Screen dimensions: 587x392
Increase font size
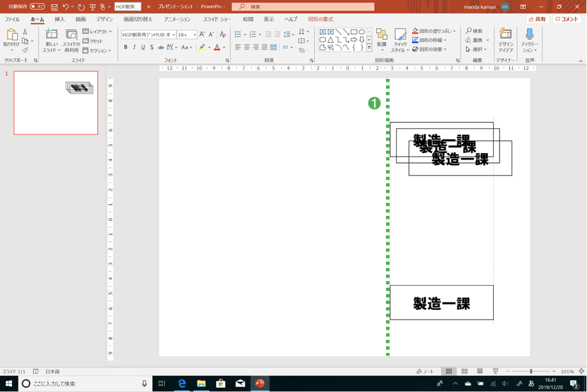tap(202, 34)
